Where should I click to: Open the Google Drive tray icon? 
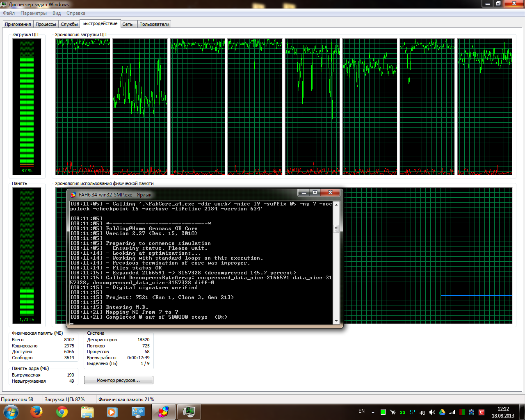pos(442,412)
